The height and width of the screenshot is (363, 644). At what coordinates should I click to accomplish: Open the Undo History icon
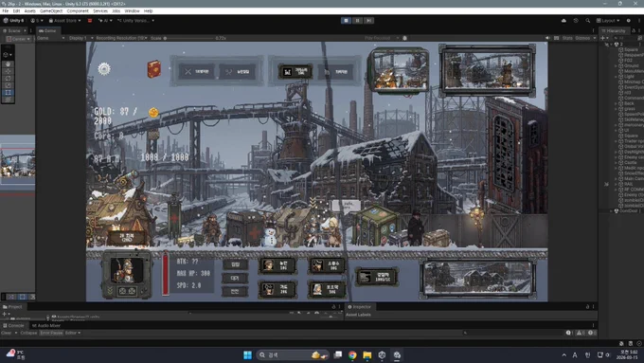point(576,21)
